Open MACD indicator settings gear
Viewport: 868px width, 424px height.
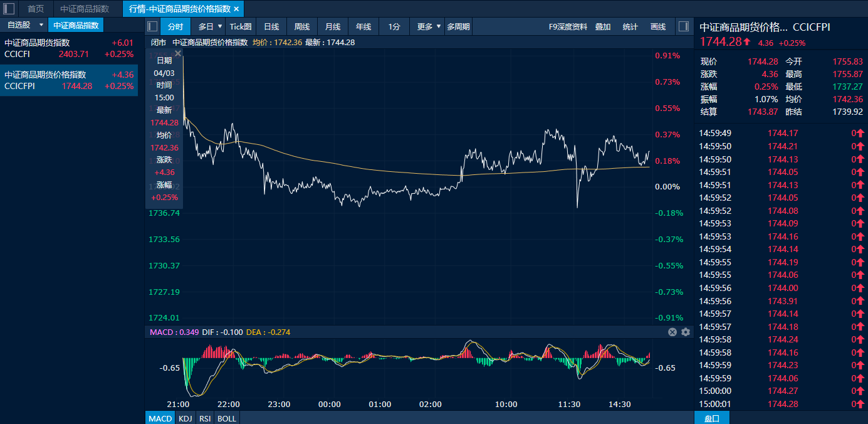click(686, 332)
